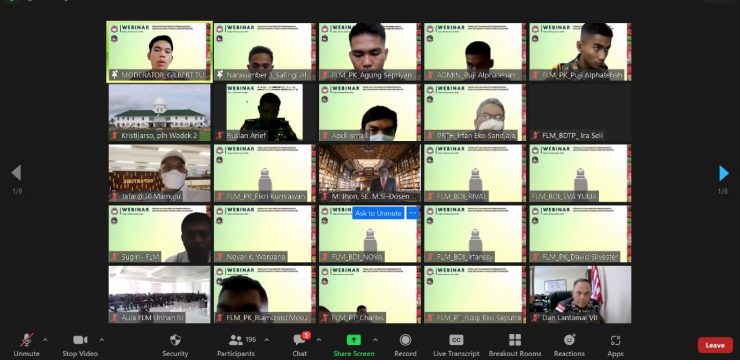Click the green Share Screen icon

(x=353, y=340)
